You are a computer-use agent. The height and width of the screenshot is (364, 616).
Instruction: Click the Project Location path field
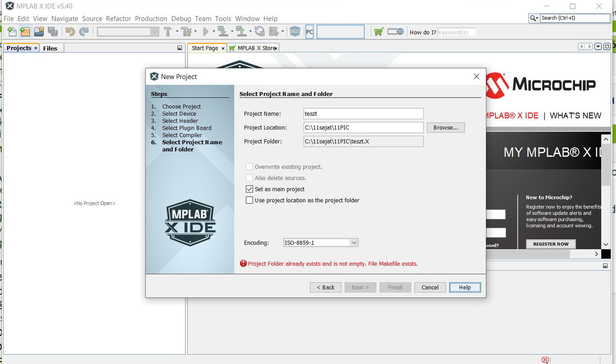(x=363, y=128)
